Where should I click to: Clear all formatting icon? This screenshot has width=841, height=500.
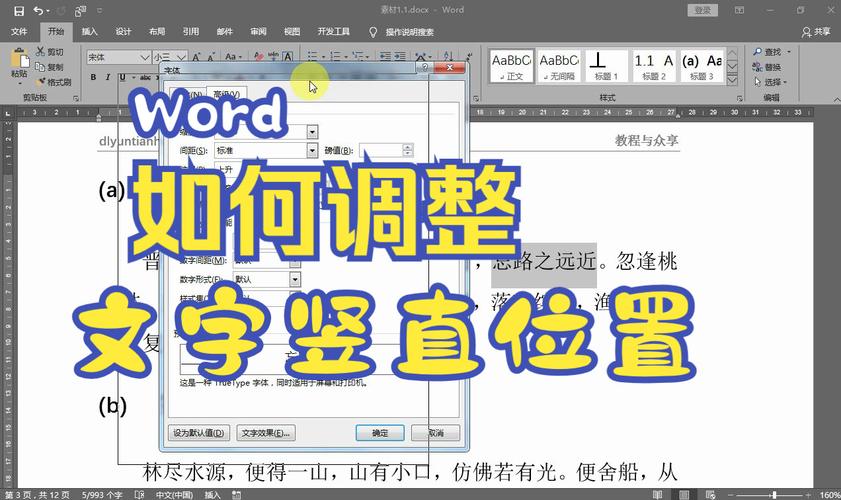pyautogui.click(x=259, y=56)
